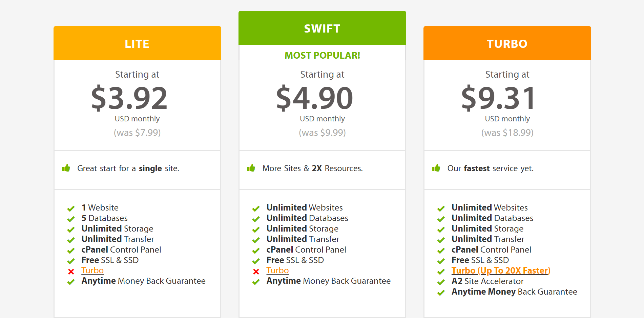Click the $4.90 price in the Swift plan
Image resolution: width=644 pixels, height=318 pixels.
click(x=322, y=98)
